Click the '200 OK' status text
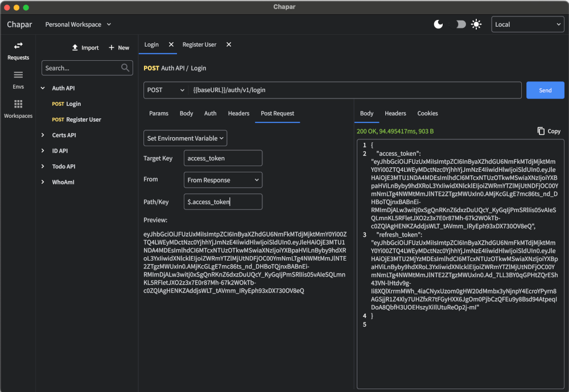Screen dimensions: 569x392 (366, 131)
